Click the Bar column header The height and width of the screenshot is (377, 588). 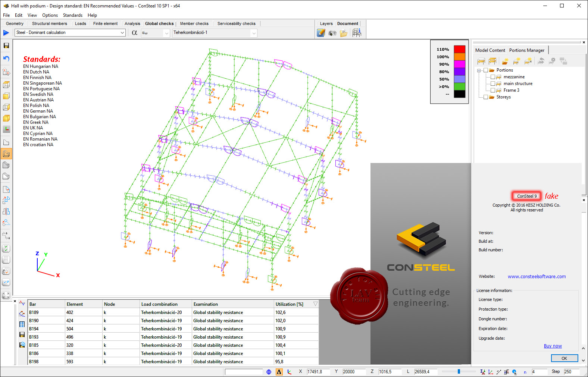(x=46, y=304)
